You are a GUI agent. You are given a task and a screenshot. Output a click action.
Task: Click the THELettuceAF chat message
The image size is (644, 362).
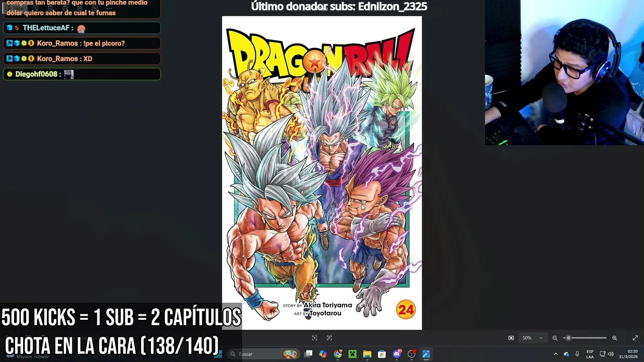[x=82, y=28]
